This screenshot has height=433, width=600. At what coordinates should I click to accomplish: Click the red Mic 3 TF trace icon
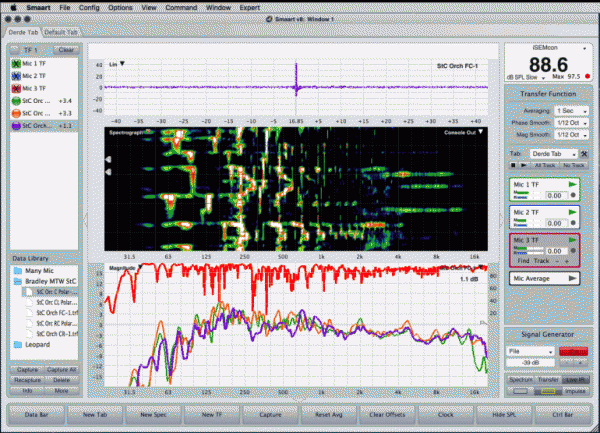[x=16, y=89]
